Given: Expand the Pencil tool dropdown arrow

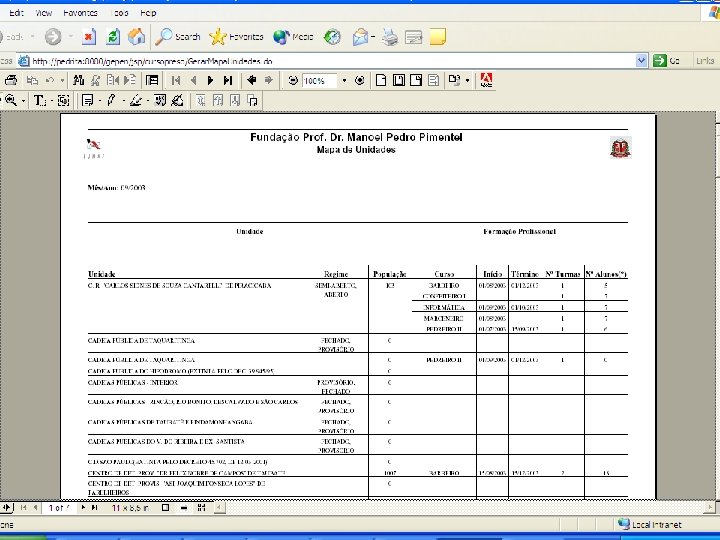Looking at the screenshot, I should pyautogui.click(x=123, y=101).
